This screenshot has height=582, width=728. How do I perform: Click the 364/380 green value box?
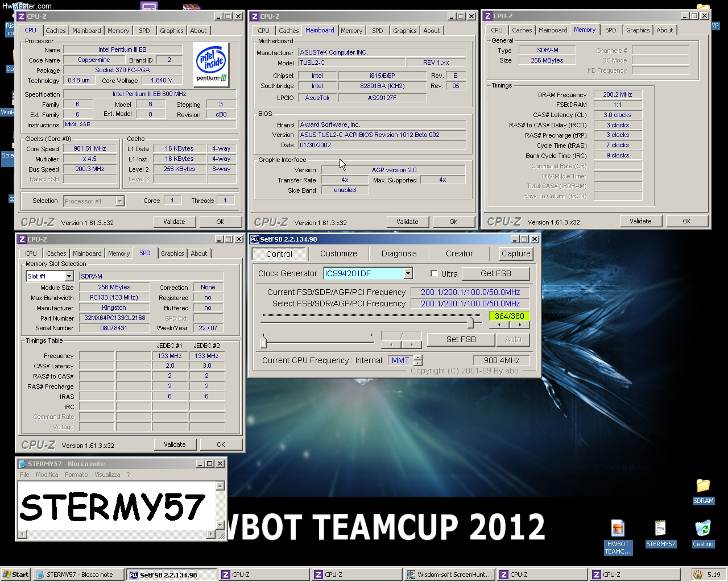click(x=510, y=316)
